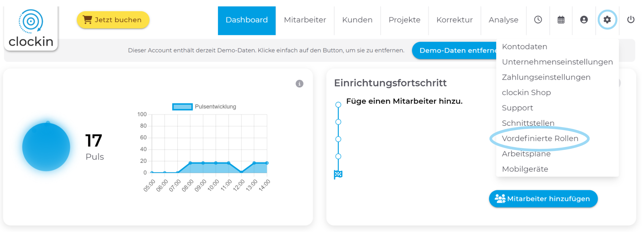
Task: Click the blue pulse circle
Action: [x=46, y=147]
